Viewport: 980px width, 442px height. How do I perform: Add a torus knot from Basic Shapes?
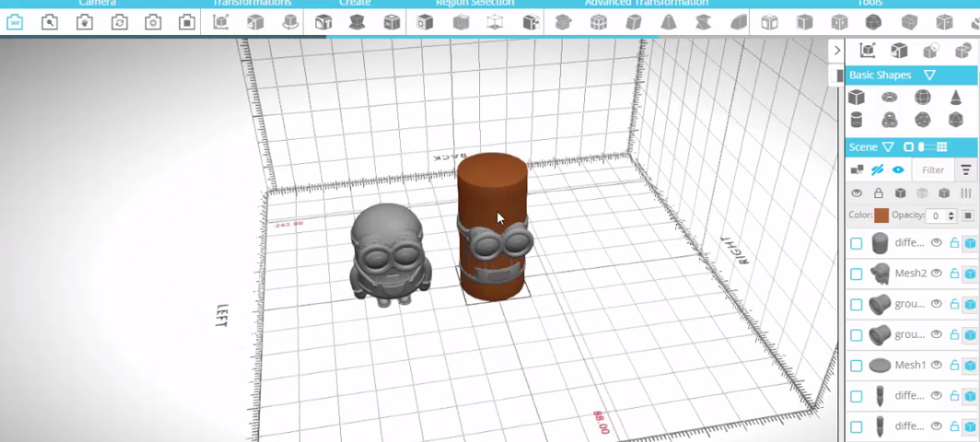[889, 119]
